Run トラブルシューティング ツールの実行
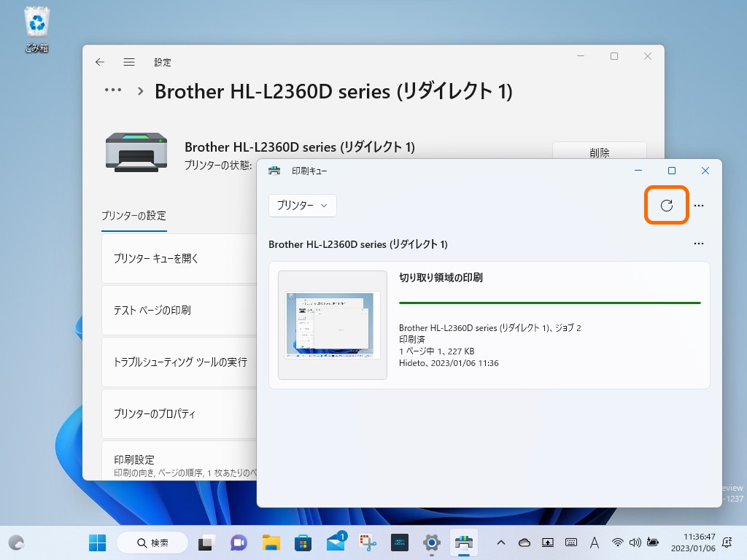 [x=179, y=362]
